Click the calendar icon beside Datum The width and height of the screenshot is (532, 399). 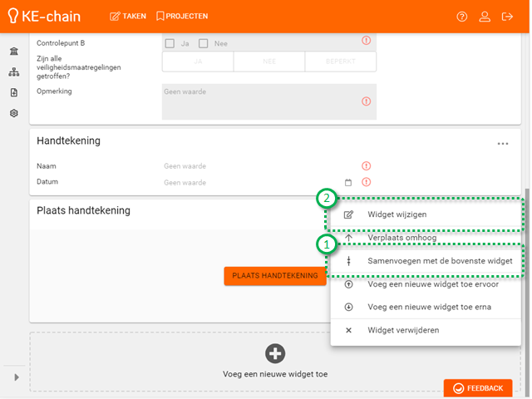pos(348,182)
